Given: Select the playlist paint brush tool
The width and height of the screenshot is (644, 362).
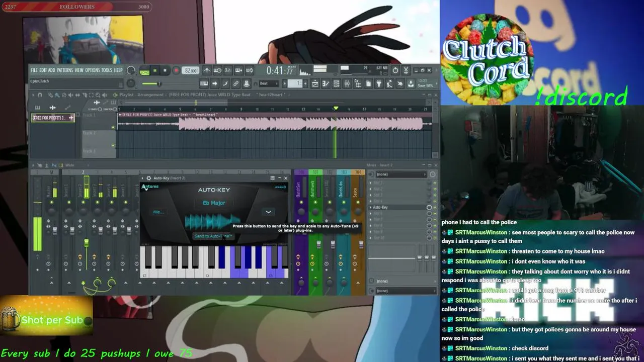Looking at the screenshot, I should [57, 95].
